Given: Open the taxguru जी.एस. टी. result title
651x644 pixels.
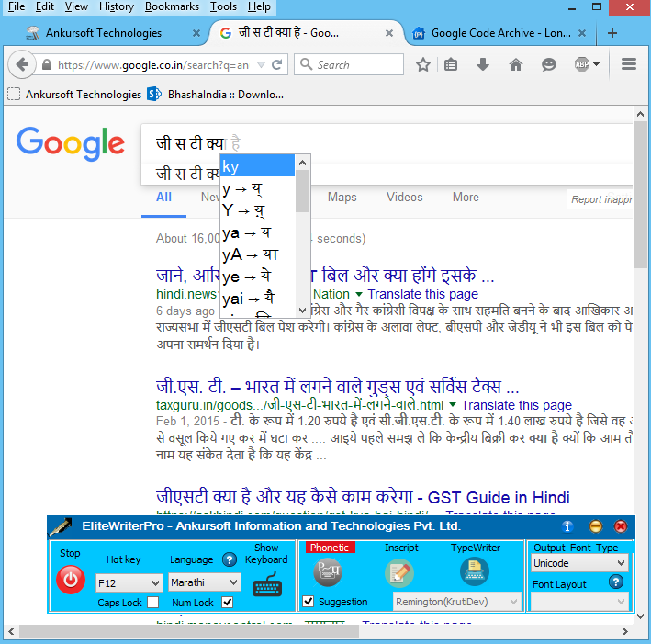Looking at the screenshot, I should [337, 387].
